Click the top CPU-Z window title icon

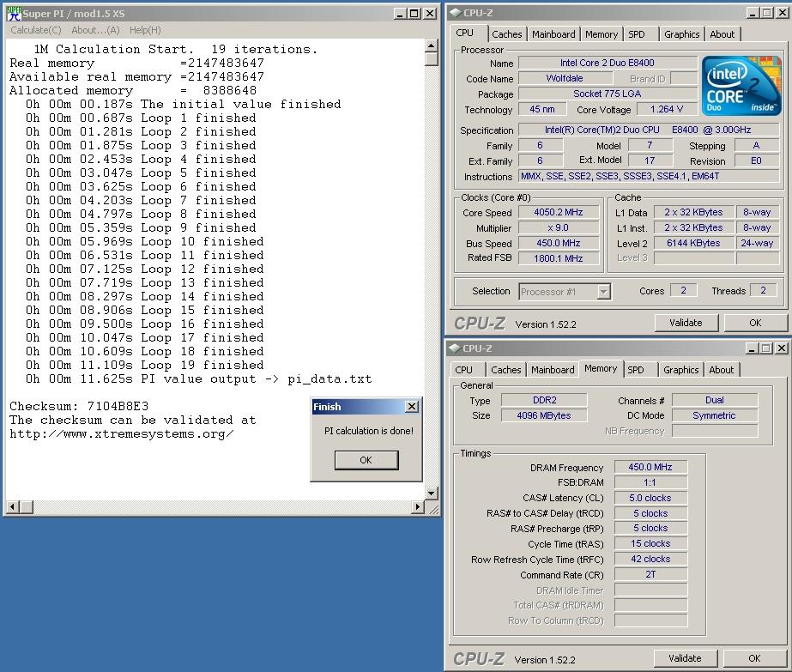[x=455, y=13]
